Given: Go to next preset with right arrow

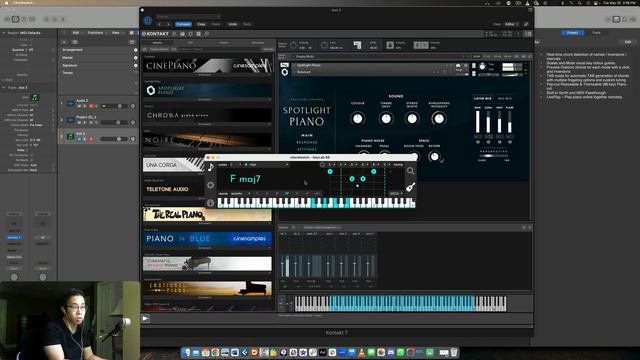Looking at the screenshot, I should (168, 24).
